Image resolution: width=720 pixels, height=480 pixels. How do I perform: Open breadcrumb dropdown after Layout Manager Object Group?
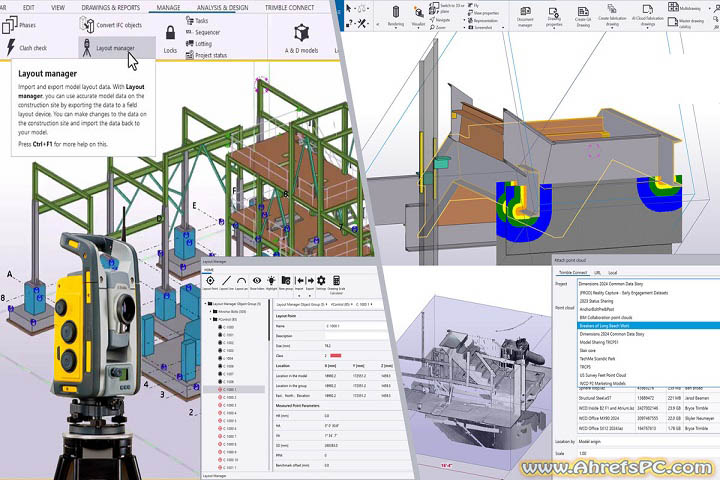coord(326,305)
